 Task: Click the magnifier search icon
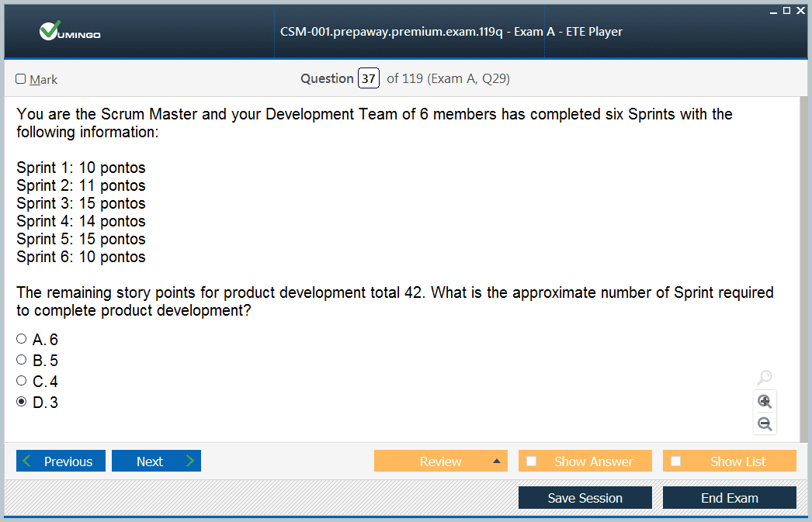point(765,378)
